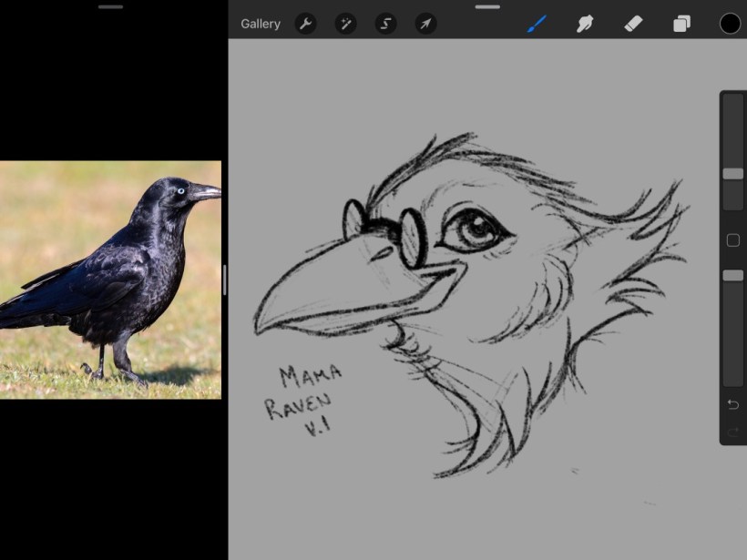Undo the last stroke with sidebar arrow
The image size is (747, 560).
pyautogui.click(x=732, y=404)
